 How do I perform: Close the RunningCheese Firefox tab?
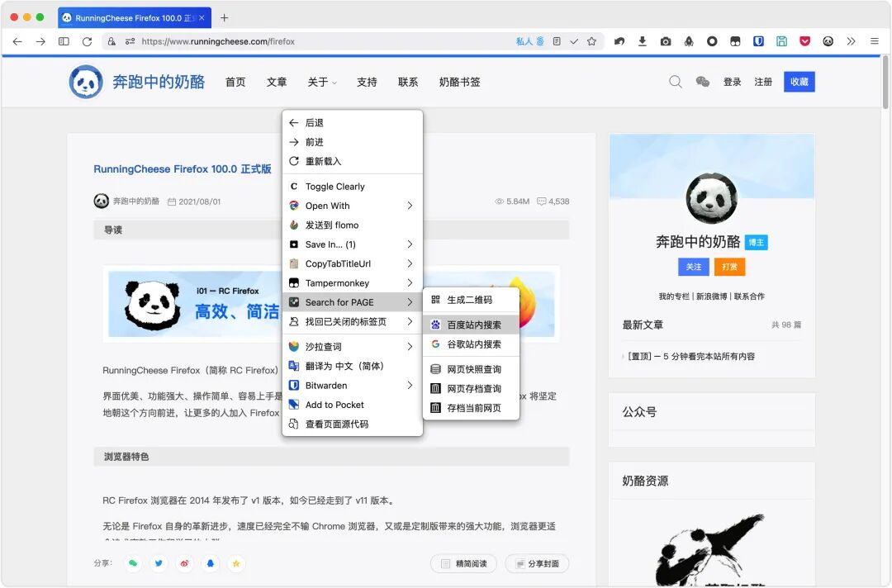(x=202, y=17)
